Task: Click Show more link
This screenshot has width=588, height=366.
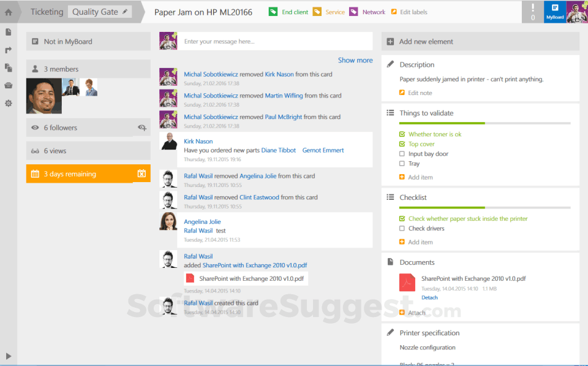Action: [x=355, y=61]
